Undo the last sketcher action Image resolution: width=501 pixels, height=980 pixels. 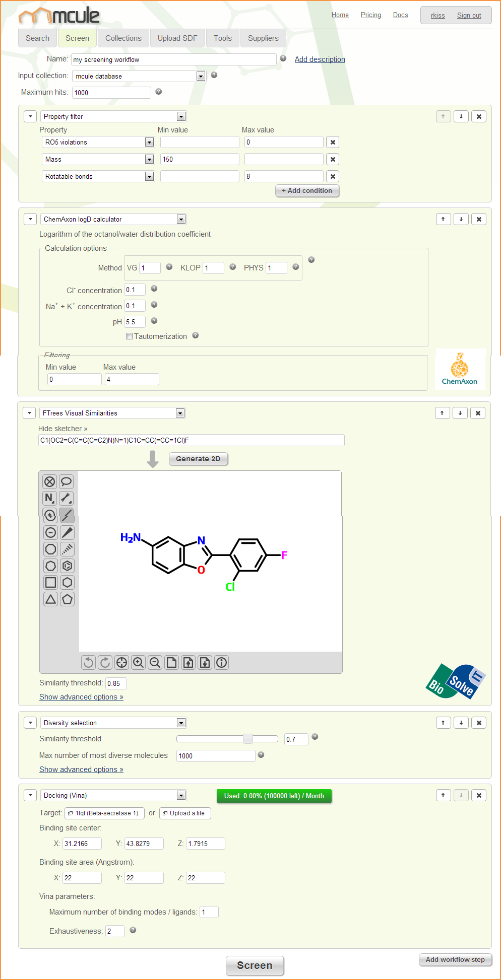click(89, 662)
